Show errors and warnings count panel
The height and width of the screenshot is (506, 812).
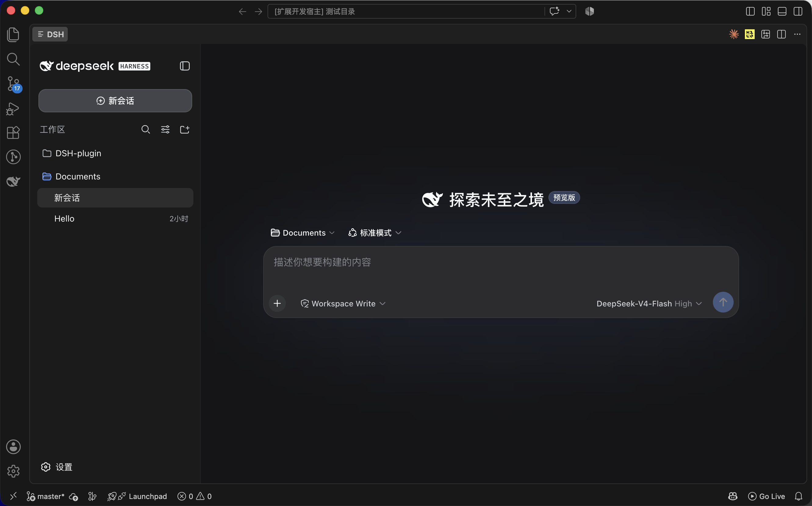click(x=194, y=496)
